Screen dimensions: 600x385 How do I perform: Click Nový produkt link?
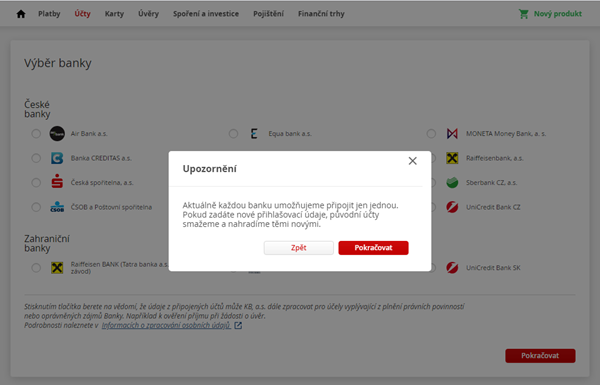click(558, 14)
